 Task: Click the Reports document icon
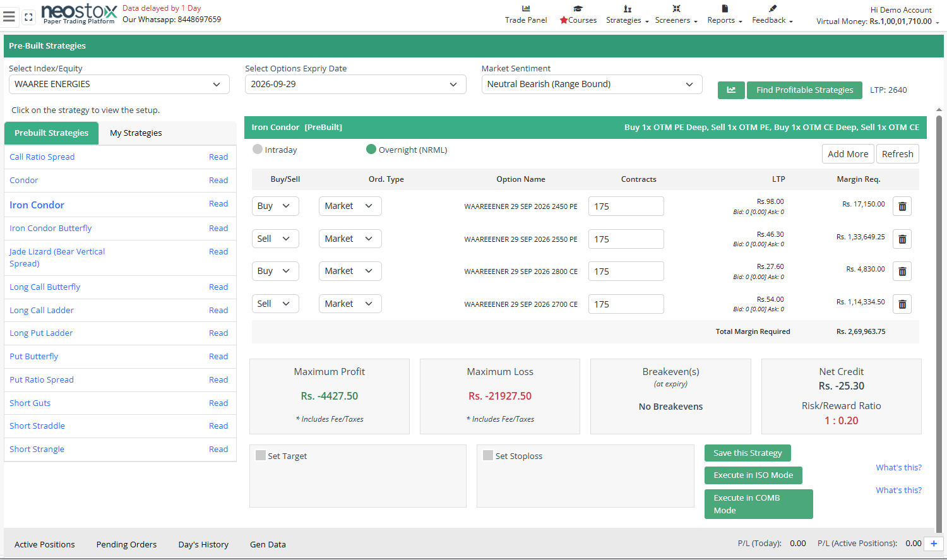tap(725, 8)
